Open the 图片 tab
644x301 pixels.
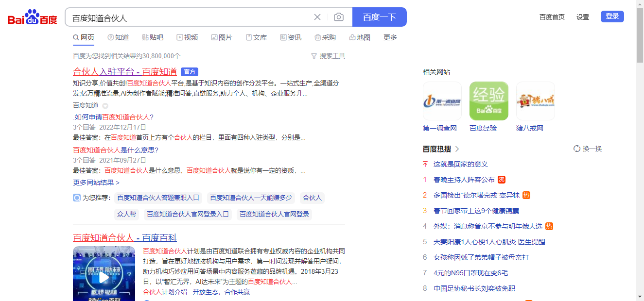tap(222, 37)
